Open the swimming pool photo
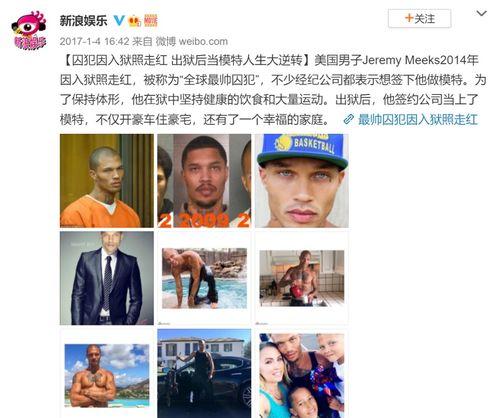The image size is (500, 418). point(204,278)
